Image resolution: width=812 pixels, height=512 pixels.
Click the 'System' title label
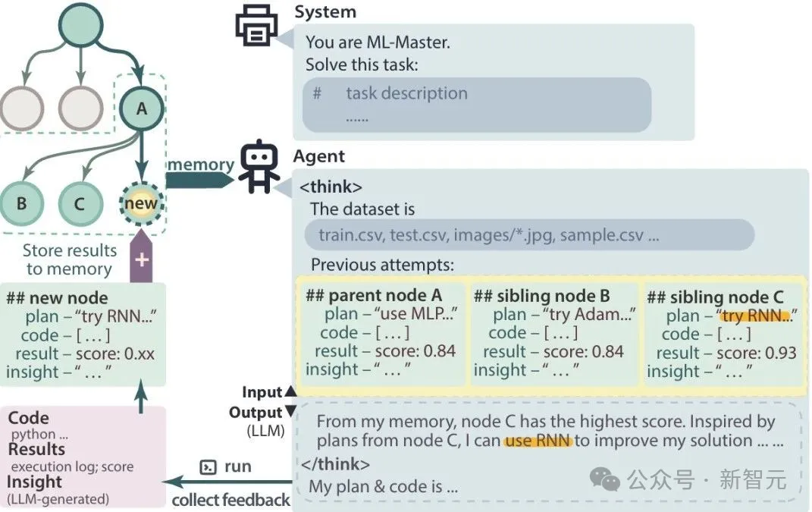[x=325, y=12]
